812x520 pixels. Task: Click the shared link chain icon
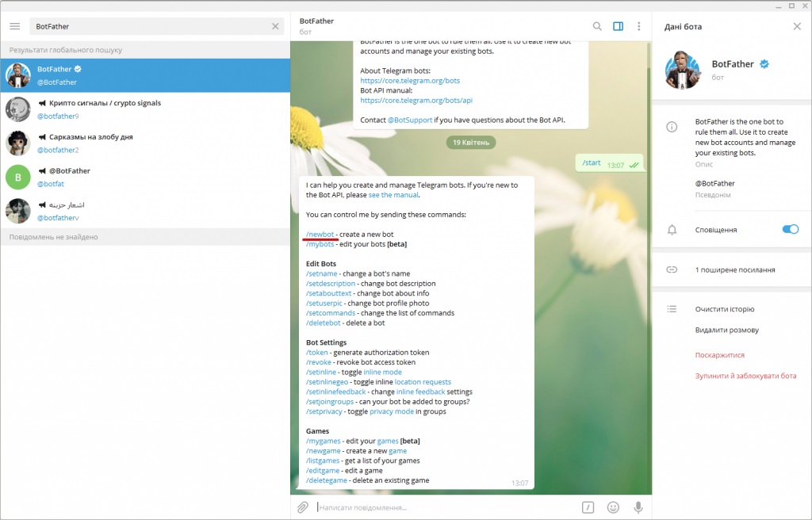(672, 270)
